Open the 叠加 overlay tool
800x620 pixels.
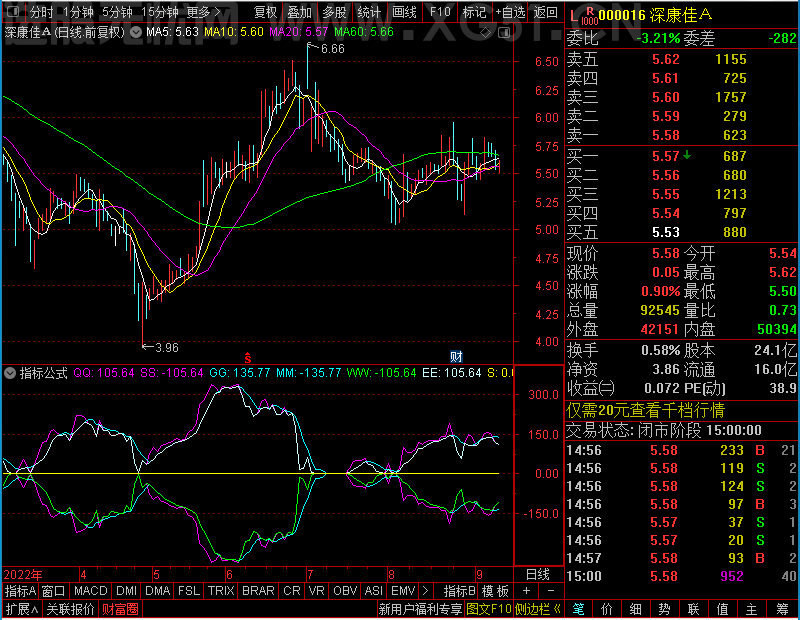coord(299,11)
